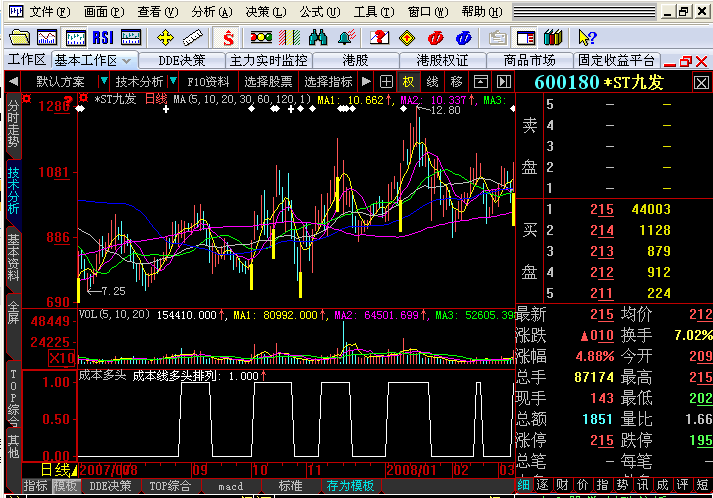713x498 pixels.
Task: Click the hide side panel arrow icon
Action: click(504, 82)
